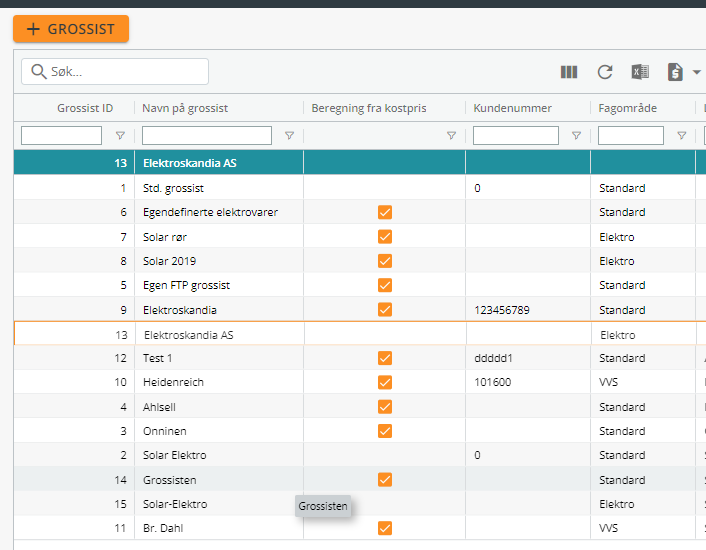Click the Kundenummer column filter icon

[576, 135]
